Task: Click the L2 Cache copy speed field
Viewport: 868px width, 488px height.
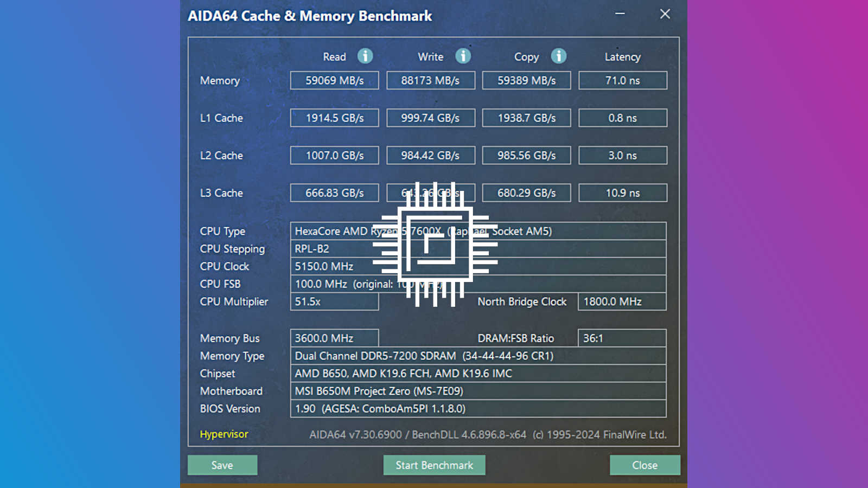Action: pyautogui.click(x=526, y=155)
